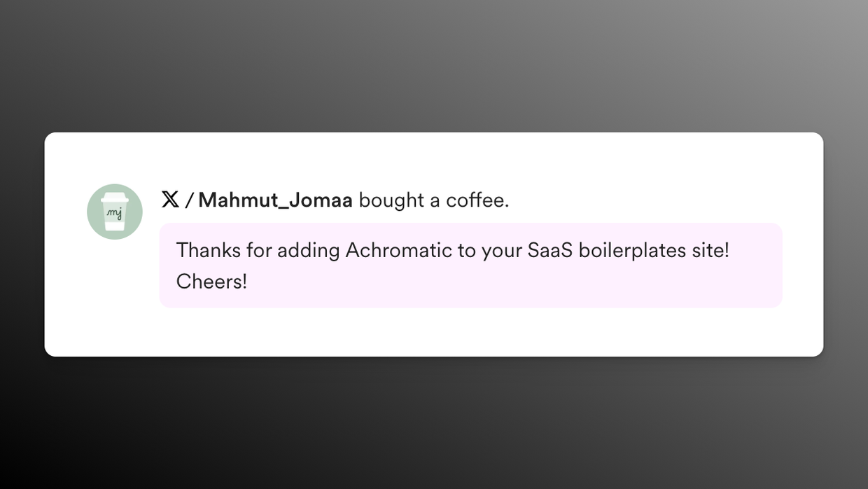Image resolution: width=868 pixels, height=489 pixels.
Task: Open the Mahmut_Jomaa profile link
Action: tap(275, 200)
